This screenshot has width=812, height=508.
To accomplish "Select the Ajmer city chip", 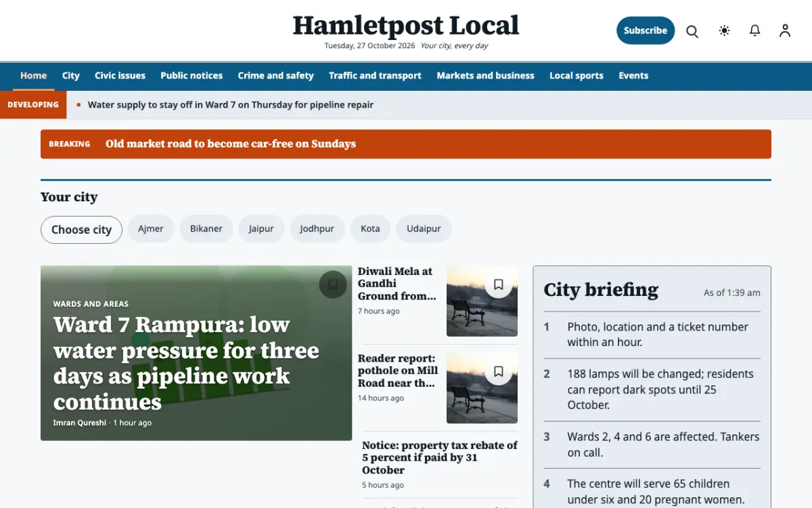I will tap(151, 229).
